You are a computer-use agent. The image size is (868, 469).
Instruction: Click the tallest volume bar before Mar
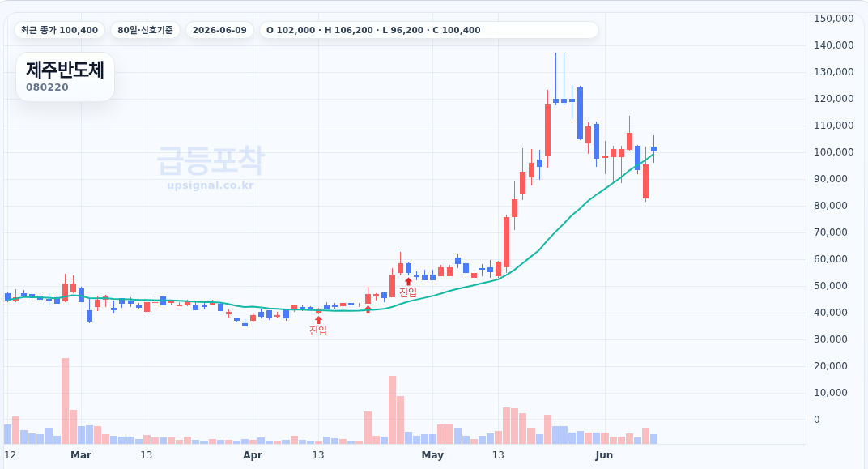tap(65, 401)
